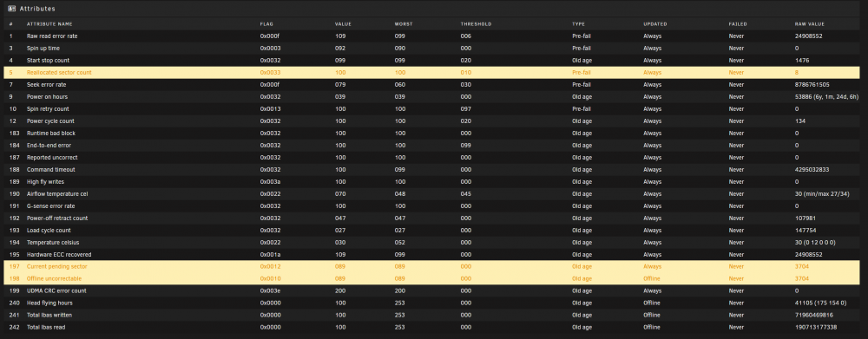Click Offline status in Offline uncorrectable row

click(652, 278)
